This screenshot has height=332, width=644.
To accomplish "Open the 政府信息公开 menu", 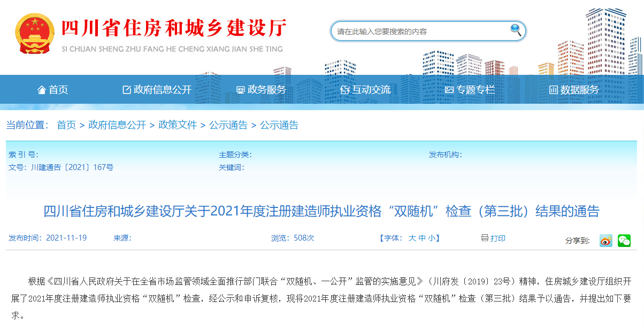I will click(x=155, y=89).
